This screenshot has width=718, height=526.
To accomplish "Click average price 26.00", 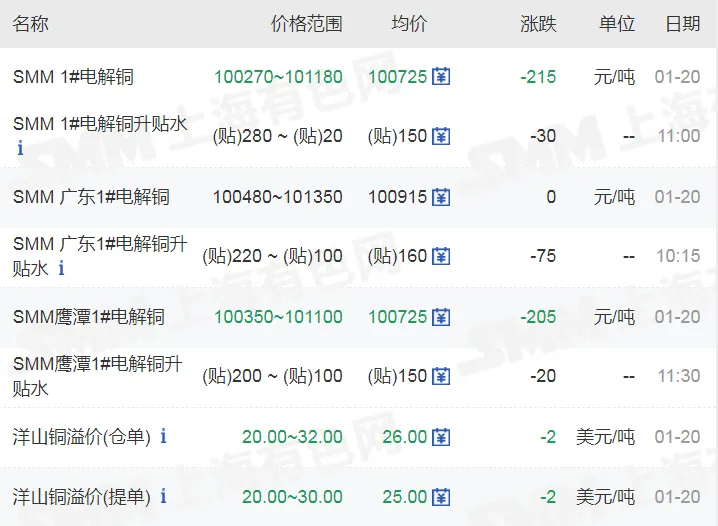I will [405, 437].
